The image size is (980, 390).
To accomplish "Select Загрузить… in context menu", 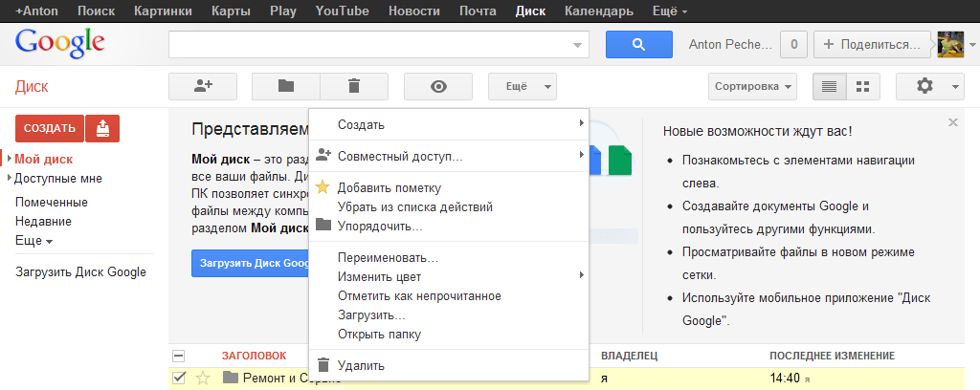I will pos(449,315).
